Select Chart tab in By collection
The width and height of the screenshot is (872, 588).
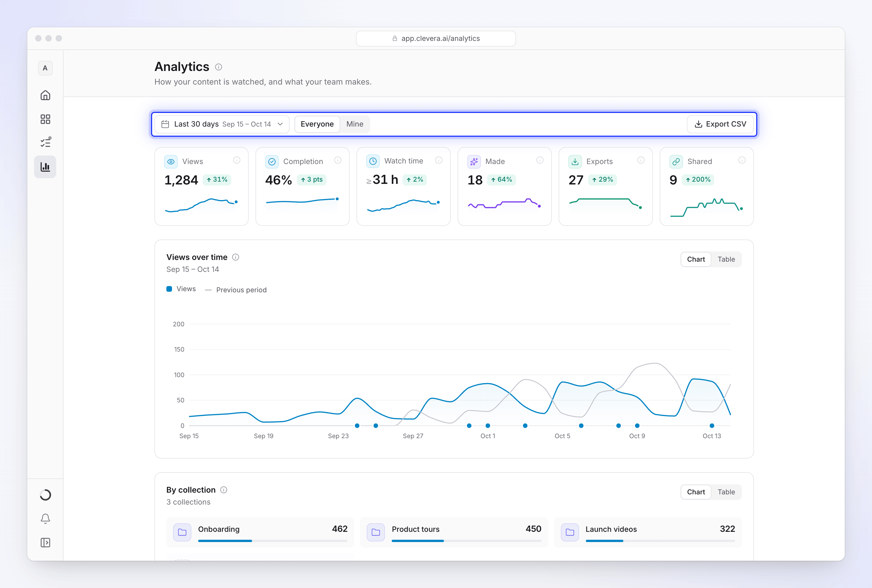696,492
